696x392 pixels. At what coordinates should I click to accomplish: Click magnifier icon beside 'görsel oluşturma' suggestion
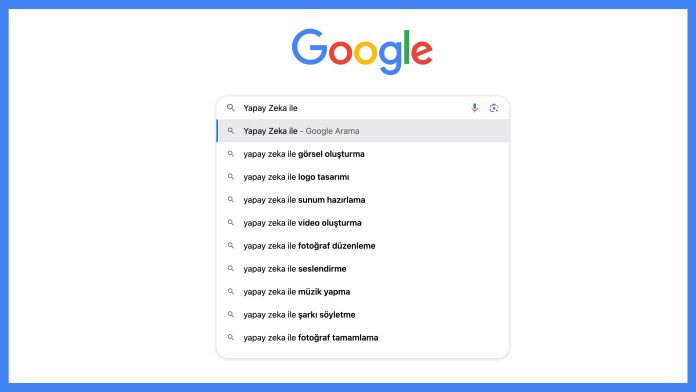click(230, 154)
